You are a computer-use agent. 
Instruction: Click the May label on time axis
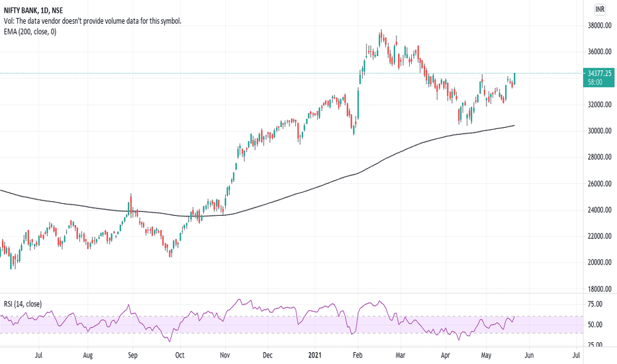coord(486,355)
